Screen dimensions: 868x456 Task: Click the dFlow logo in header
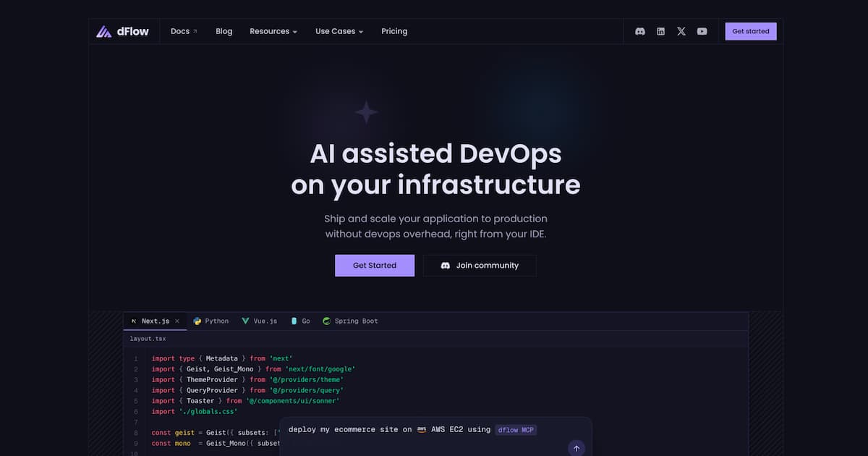123,31
